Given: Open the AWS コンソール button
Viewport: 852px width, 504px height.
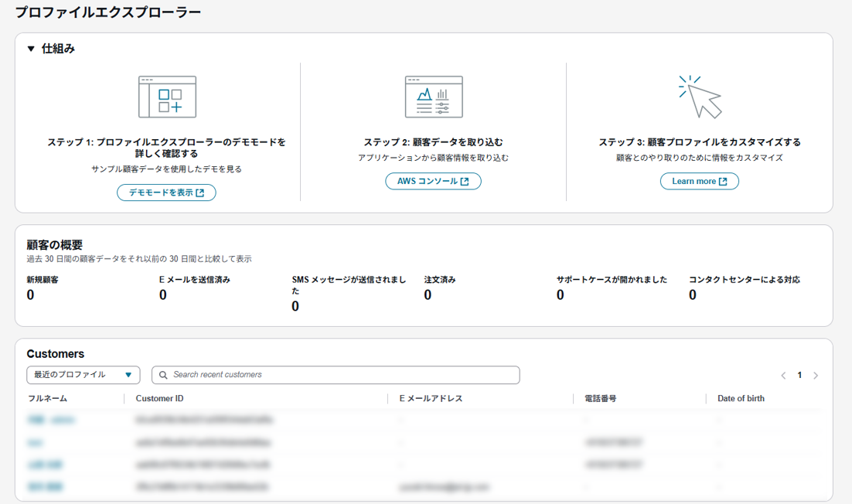Looking at the screenshot, I should [x=433, y=181].
